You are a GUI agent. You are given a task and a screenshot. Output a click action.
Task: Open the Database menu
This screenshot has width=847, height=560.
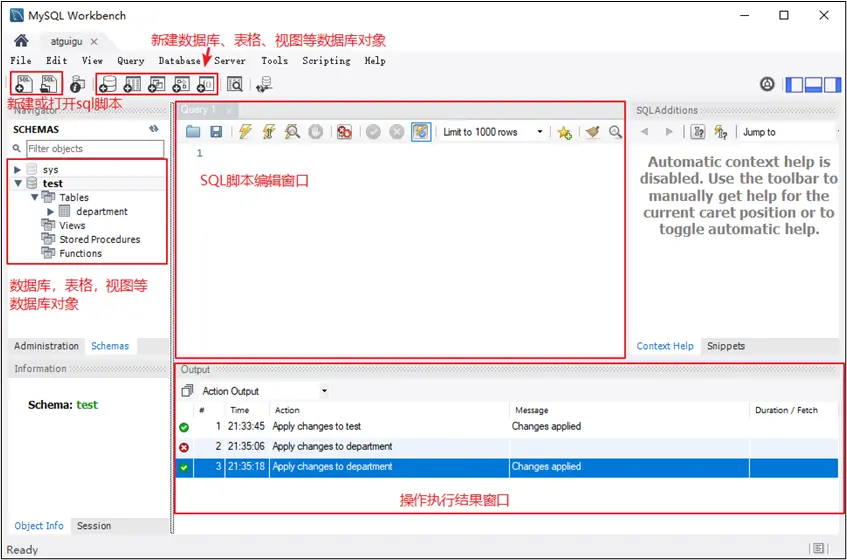(x=179, y=61)
